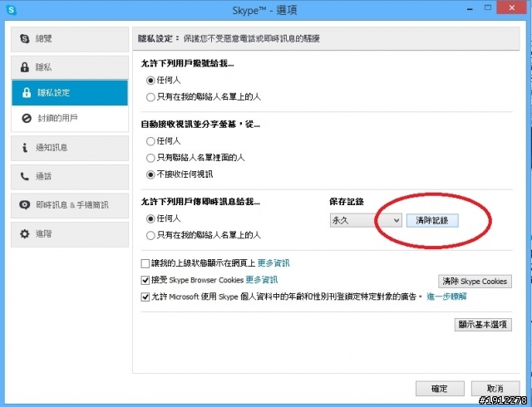
Task: Select 不接收任何視訊 option
Action: [150, 174]
